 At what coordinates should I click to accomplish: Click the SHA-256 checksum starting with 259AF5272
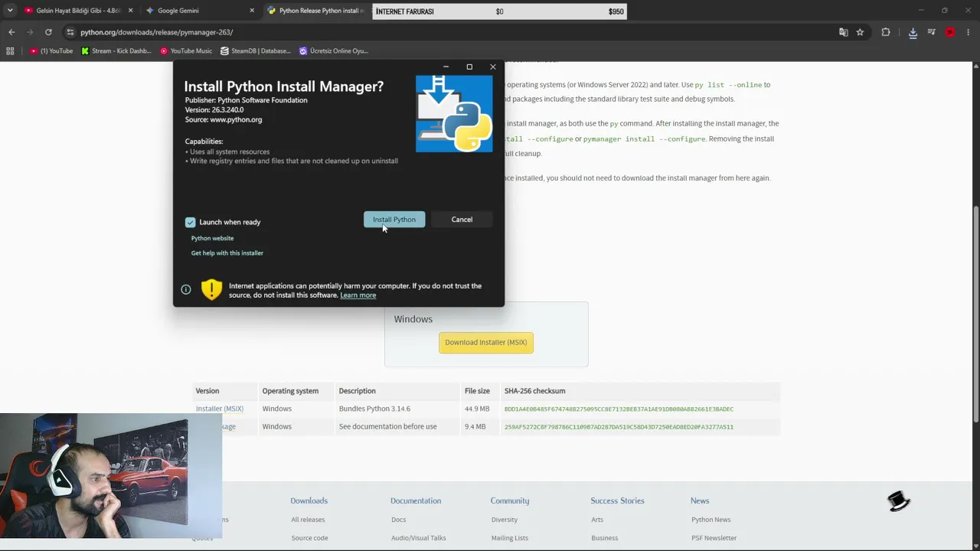pyautogui.click(x=619, y=427)
